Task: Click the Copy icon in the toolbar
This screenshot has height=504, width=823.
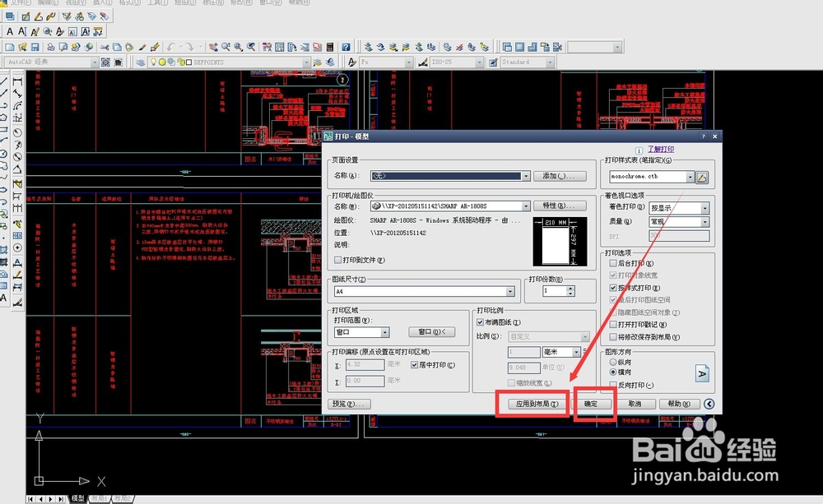Action: [117, 47]
